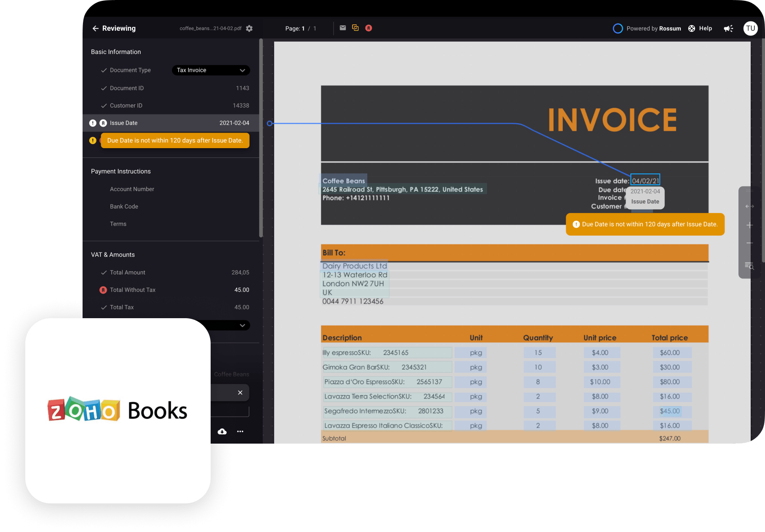Click the yellow warning icon beside sidebar Due Date message

(x=93, y=141)
